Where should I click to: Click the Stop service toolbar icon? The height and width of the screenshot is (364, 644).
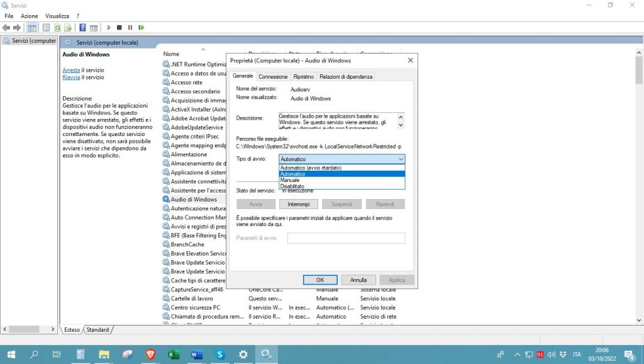(119, 28)
